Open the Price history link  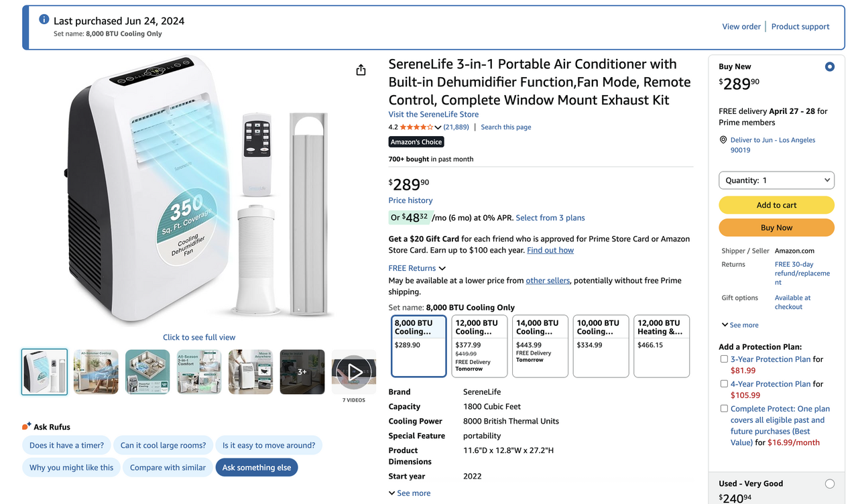coord(410,200)
